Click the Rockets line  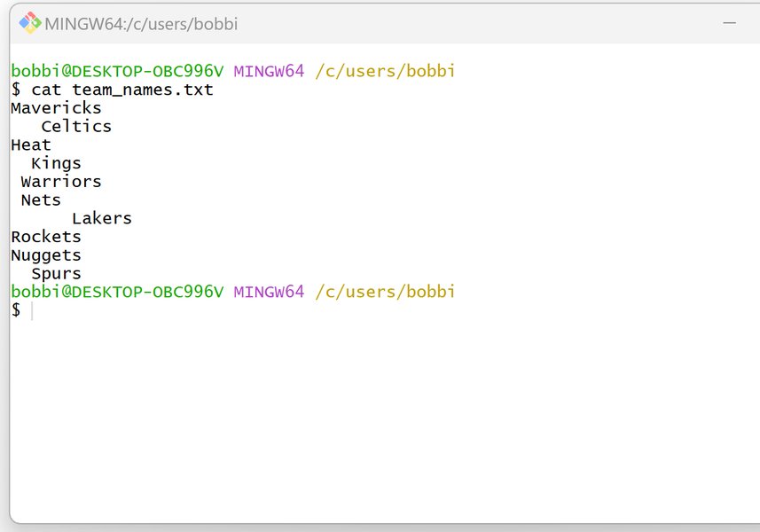(46, 237)
